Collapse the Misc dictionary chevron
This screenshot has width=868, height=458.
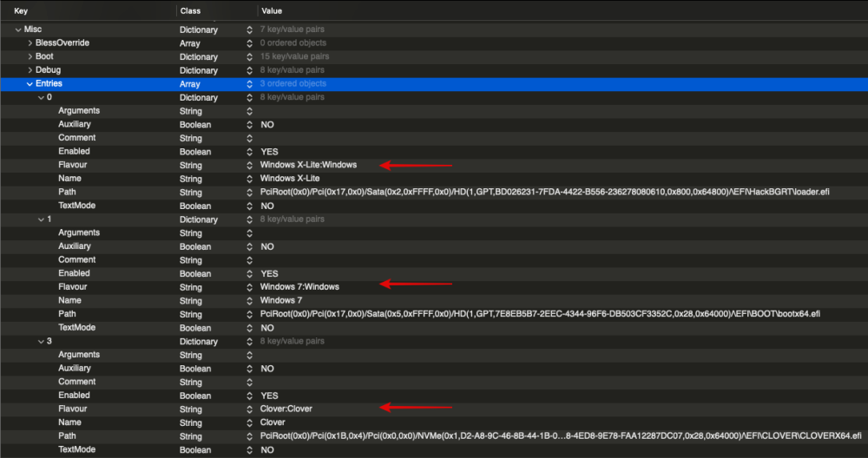(x=18, y=29)
